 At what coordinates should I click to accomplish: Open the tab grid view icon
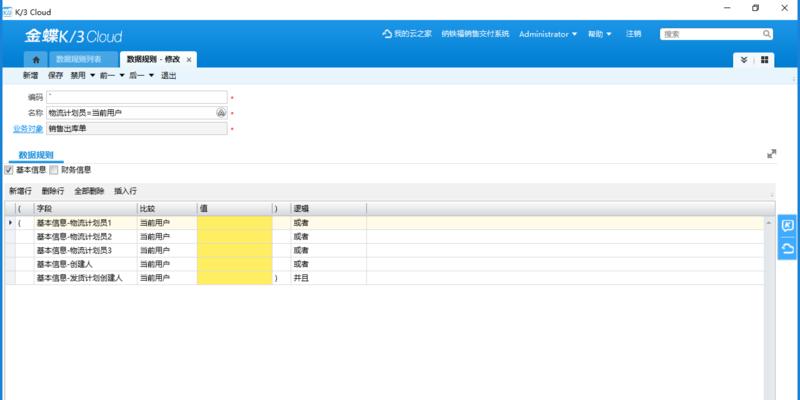pyautogui.click(x=764, y=60)
